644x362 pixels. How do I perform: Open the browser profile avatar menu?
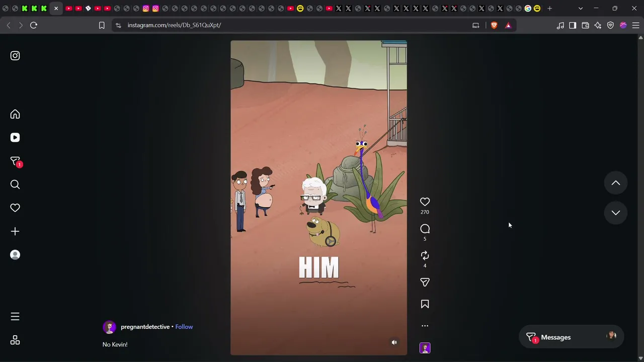pyautogui.click(x=623, y=25)
